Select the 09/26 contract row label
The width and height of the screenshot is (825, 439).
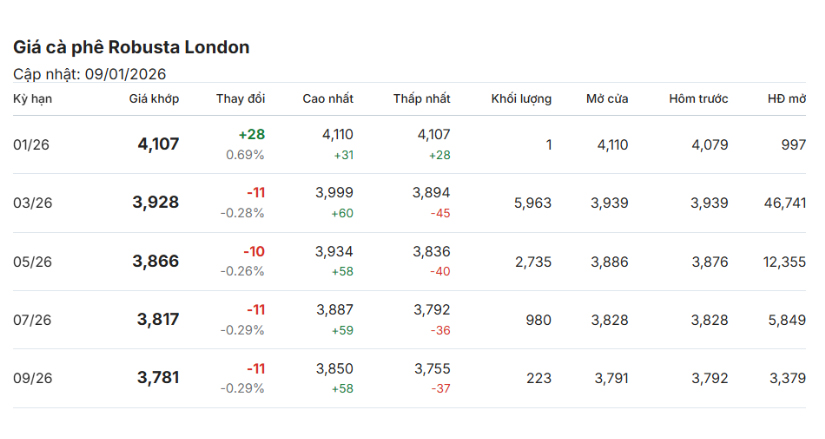point(31,378)
